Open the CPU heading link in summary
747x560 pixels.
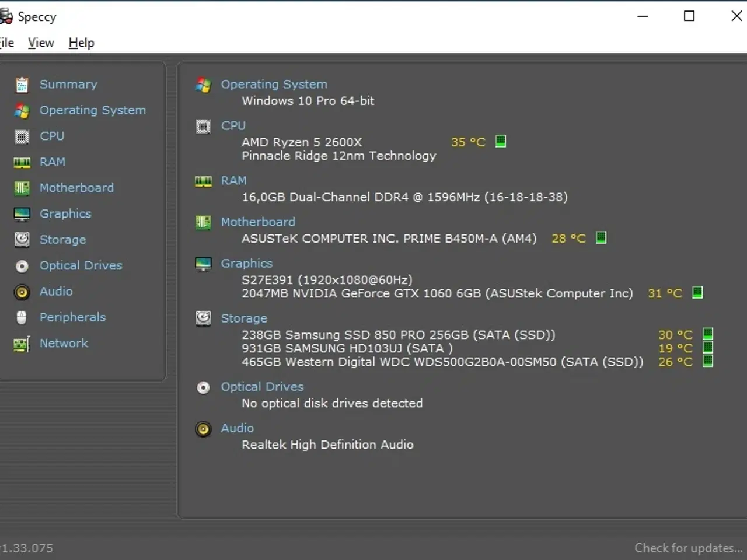(x=233, y=125)
